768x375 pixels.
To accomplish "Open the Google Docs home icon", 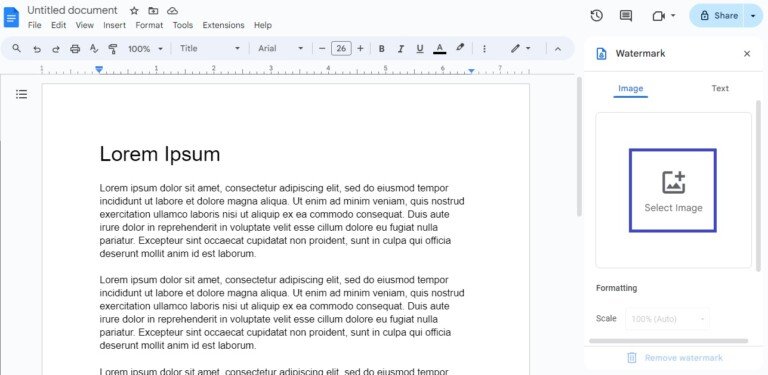I will point(11,18).
